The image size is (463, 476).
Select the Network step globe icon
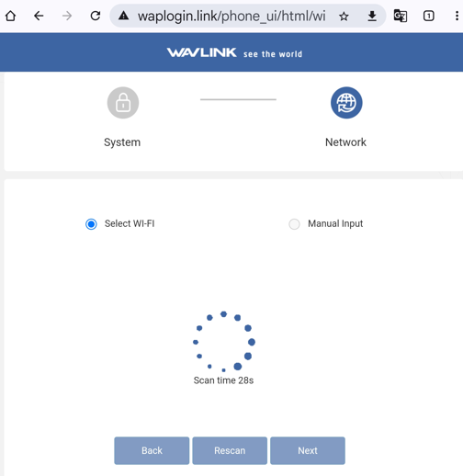click(x=346, y=103)
